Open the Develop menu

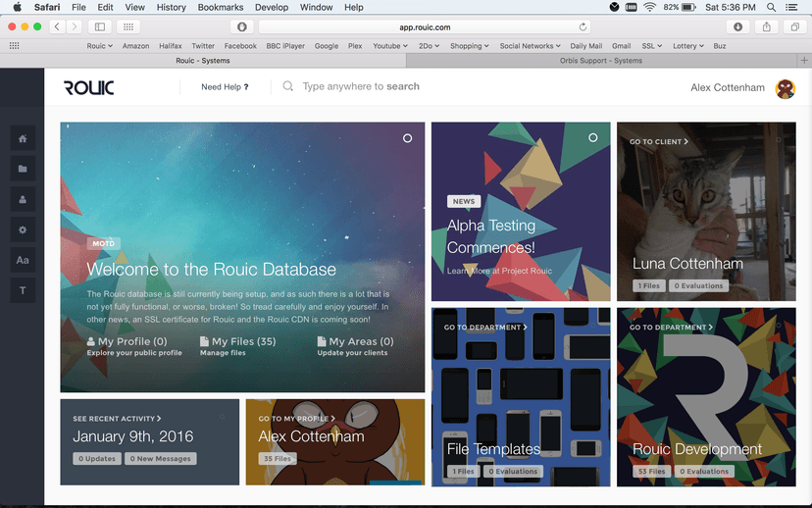(x=272, y=7)
